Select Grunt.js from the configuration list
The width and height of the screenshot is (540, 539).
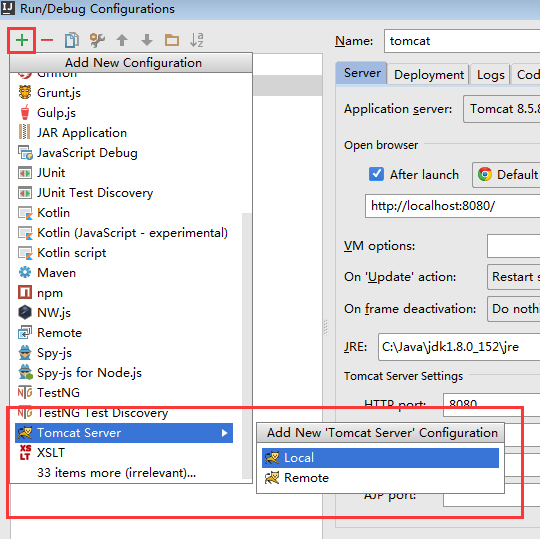tap(125, 93)
